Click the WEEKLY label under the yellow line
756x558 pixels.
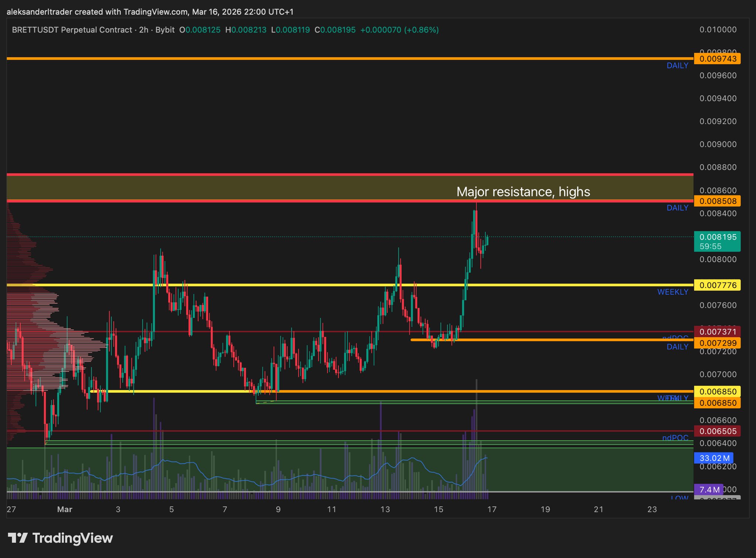coord(673,292)
